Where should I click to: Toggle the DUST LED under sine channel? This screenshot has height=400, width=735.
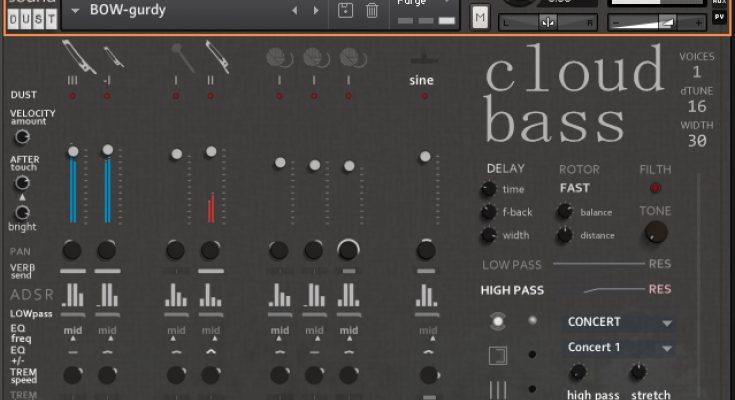(425, 96)
